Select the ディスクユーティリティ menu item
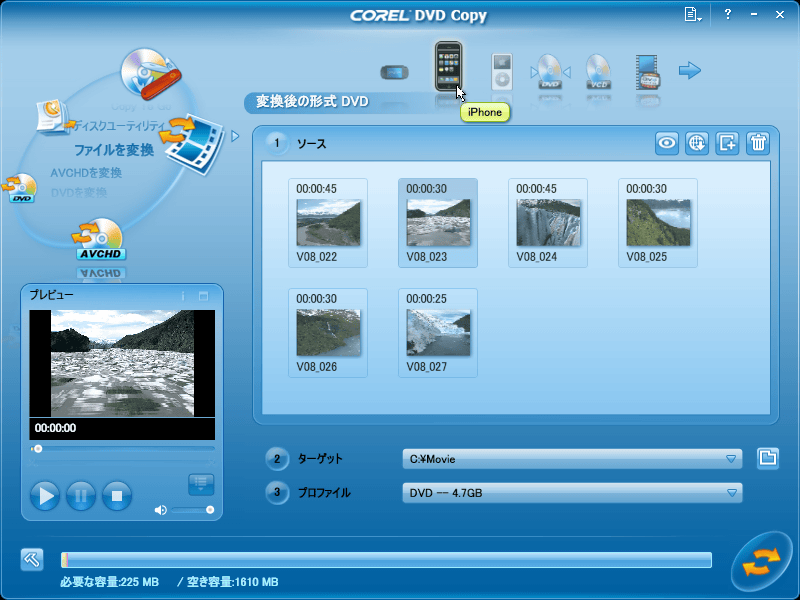800x600 pixels. point(120,126)
